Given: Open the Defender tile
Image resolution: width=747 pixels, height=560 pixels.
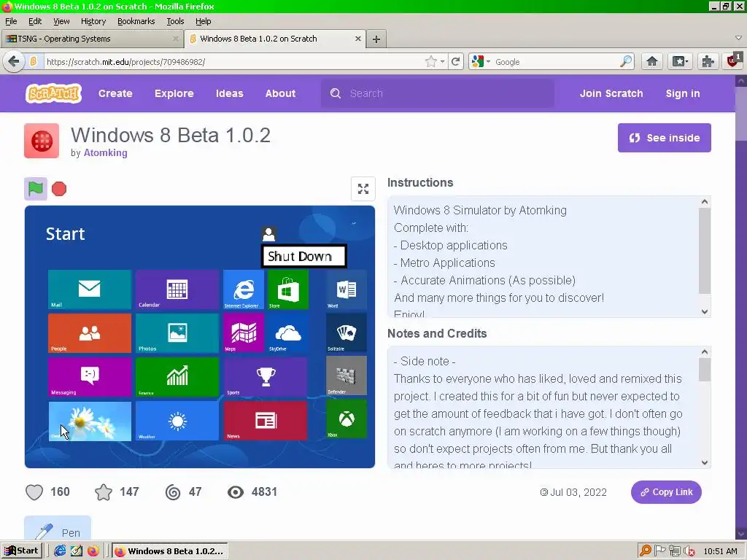Looking at the screenshot, I should (x=347, y=376).
